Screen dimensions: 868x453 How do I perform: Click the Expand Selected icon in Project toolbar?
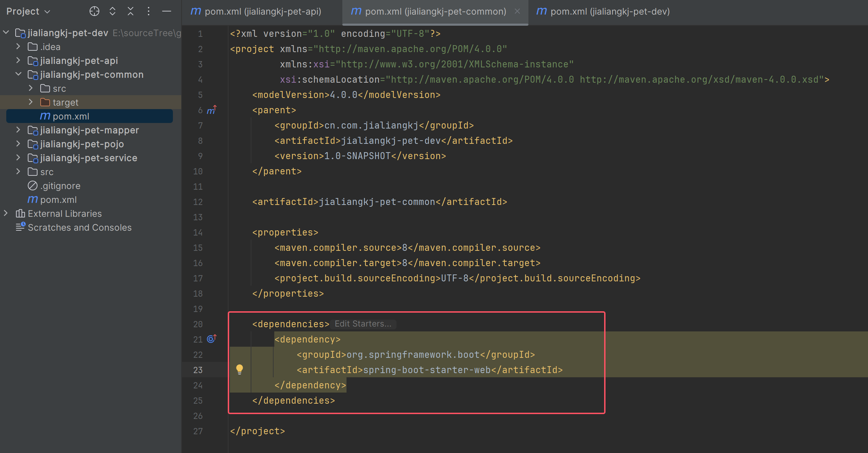(112, 11)
